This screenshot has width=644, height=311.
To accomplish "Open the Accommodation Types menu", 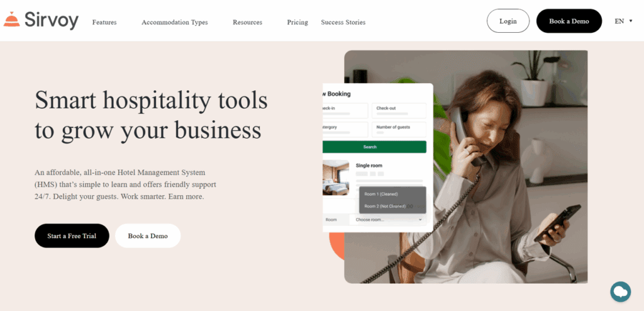I will 175,22.
